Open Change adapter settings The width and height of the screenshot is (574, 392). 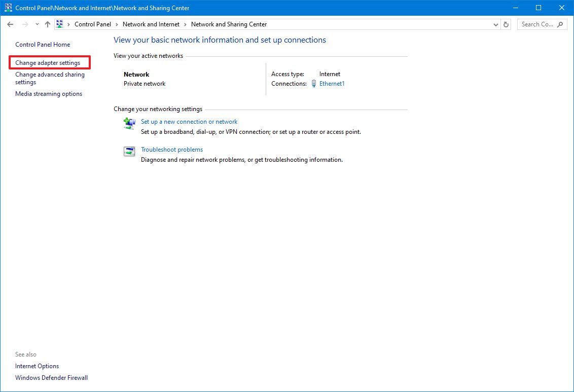tap(49, 62)
